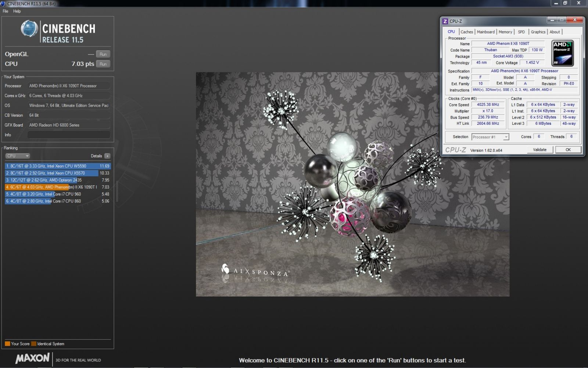Click the CPU score 7.03 pts
This screenshot has width=588, height=368.
point(83,64)
